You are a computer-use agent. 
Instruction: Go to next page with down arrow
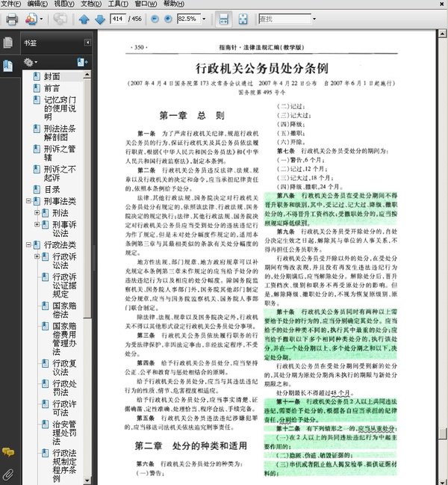100,19
